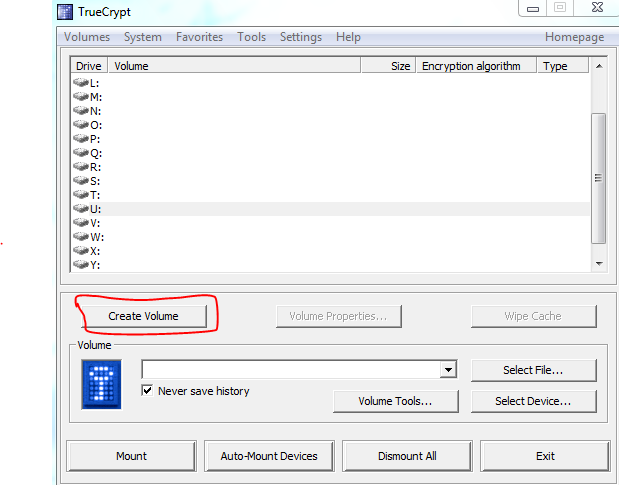Open the System menu
619x485 pixels.
coord(143,37)
